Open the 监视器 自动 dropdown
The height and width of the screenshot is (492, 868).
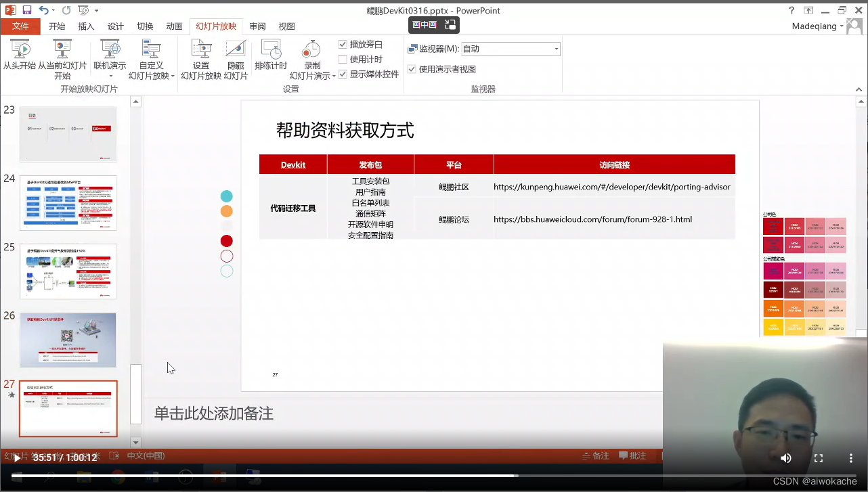[x=511, y=49]
